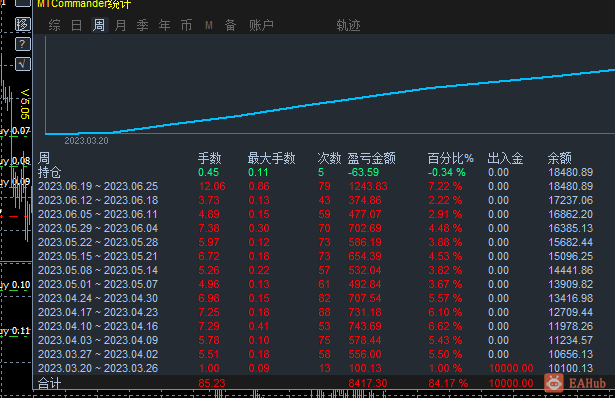The height and width of the screenshot is (398, 615).
Task: Select week row 2023.06.19 ~ 2023.06.25
Action: pos(316,186)
